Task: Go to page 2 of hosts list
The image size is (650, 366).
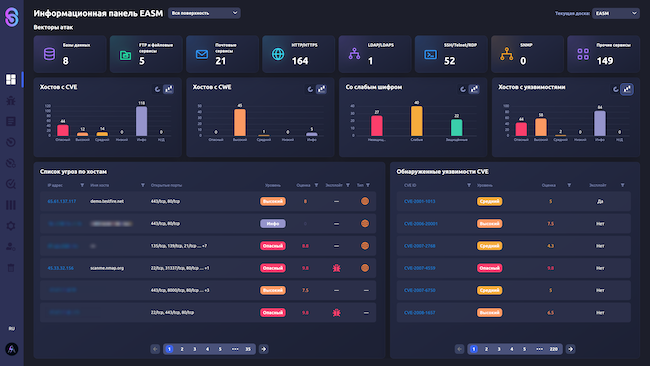Action: pos(182,349)
